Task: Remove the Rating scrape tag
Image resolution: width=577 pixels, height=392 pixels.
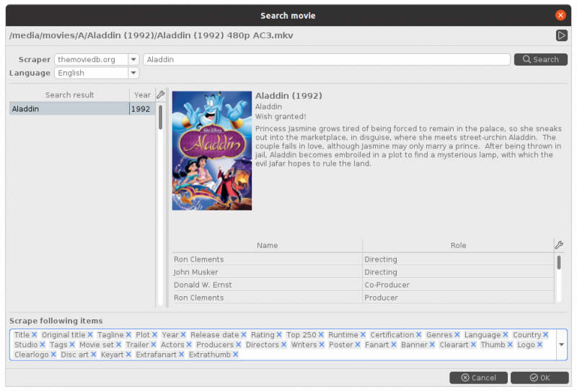Action: [279, 334]
